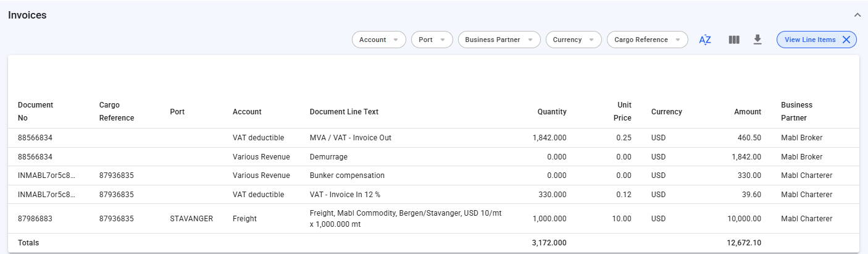Select the STAVANGER Freight invoice row
Viewport: 868px width, 254px height.
coord(191,219)
